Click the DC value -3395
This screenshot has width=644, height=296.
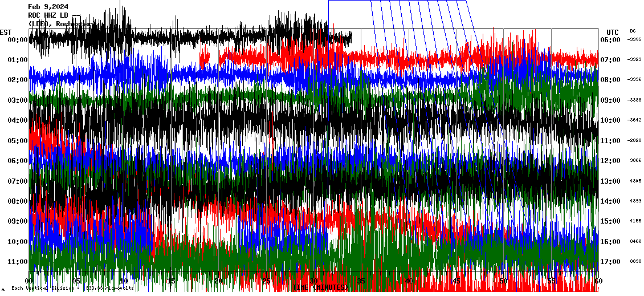(634, 40)
